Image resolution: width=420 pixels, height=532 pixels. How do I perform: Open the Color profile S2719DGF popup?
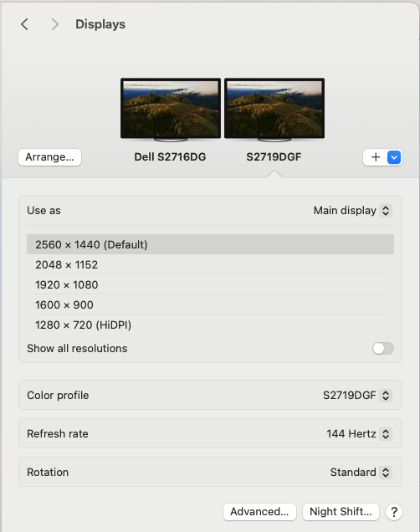tap(357, 396)
